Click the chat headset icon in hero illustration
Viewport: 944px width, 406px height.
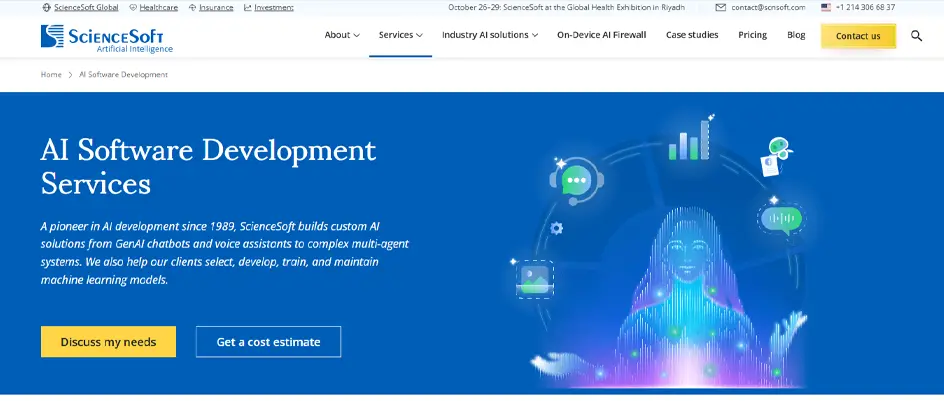[576, 181]
